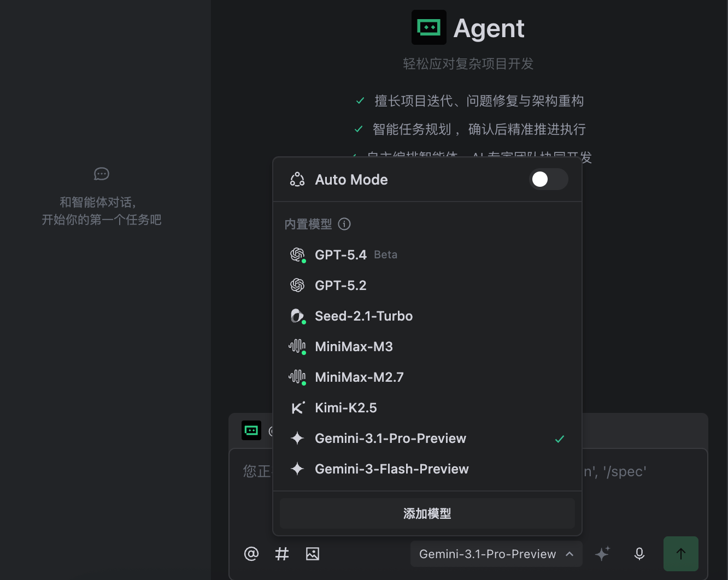Select the GPT-5.2 model
Screen dimensions: 728x580
pos(427,285)
